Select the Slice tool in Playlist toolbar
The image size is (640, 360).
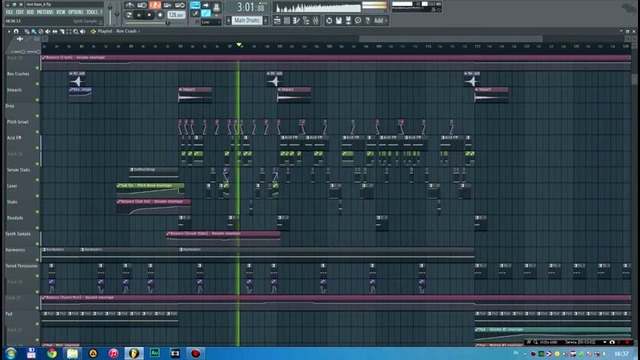click(x=62, y=31)
